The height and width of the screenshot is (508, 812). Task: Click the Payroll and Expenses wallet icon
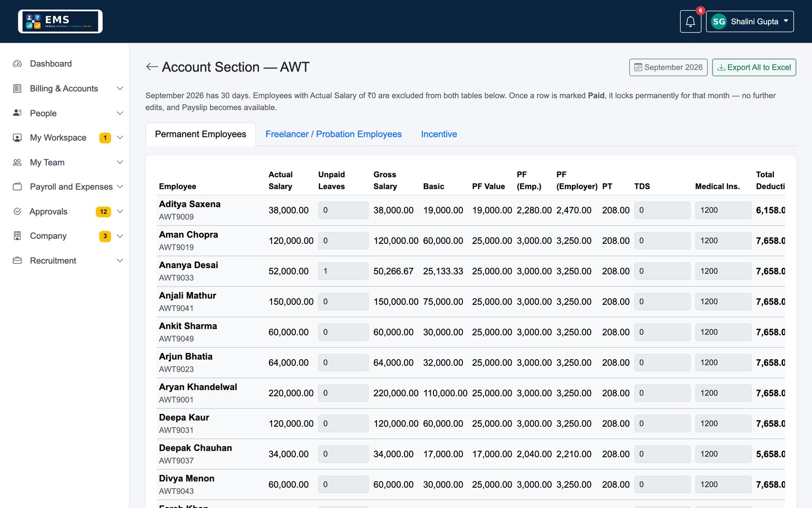[x=17, y=186]
